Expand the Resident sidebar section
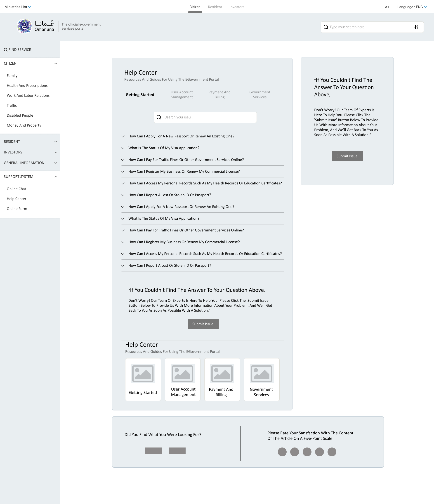434x504 pixels. pyautogui.click(x=30, y=141)
